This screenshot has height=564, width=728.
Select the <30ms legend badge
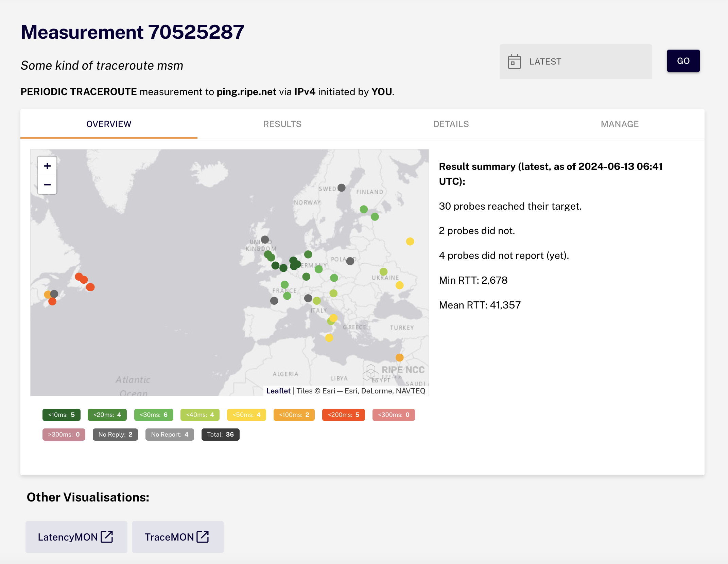pos(154,415)
